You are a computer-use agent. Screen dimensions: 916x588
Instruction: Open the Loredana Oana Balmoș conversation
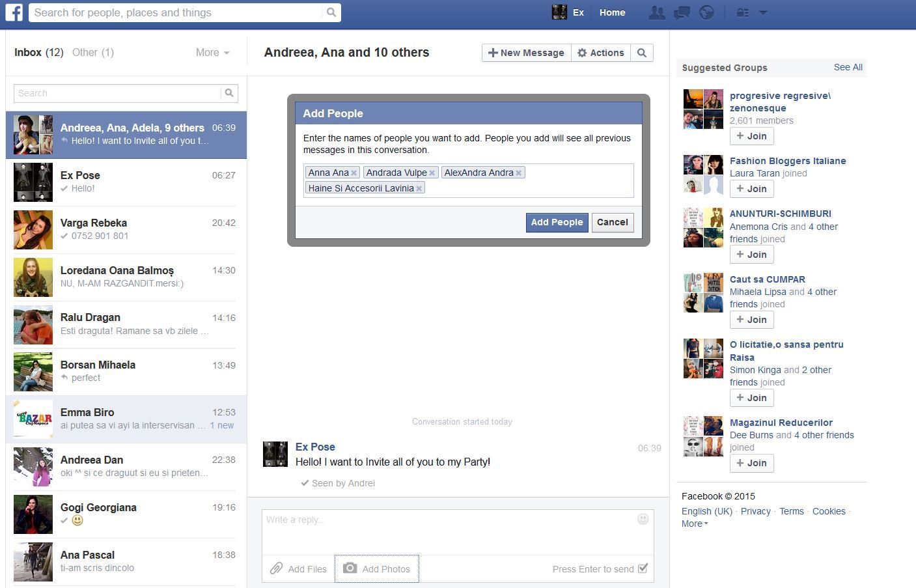pyautogui.click(x=126, y=277)
